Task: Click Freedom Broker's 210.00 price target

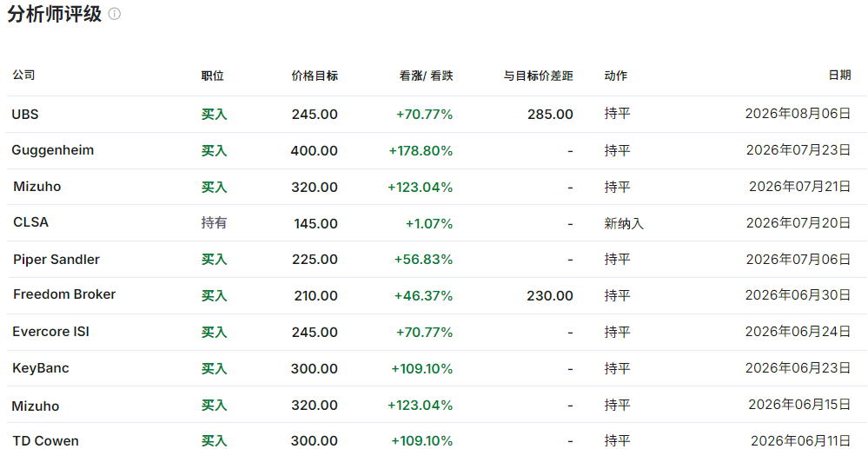Action: pos(315,295)
